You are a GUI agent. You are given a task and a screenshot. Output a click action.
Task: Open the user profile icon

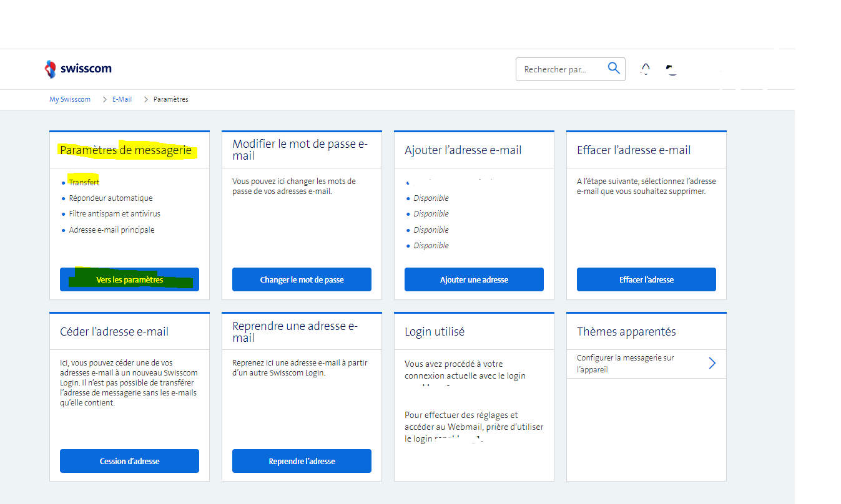(x=672, y=69)
